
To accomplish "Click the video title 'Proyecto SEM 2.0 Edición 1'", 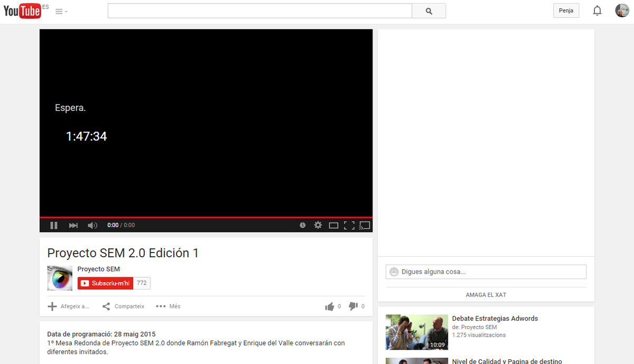I will click(123, 253).
